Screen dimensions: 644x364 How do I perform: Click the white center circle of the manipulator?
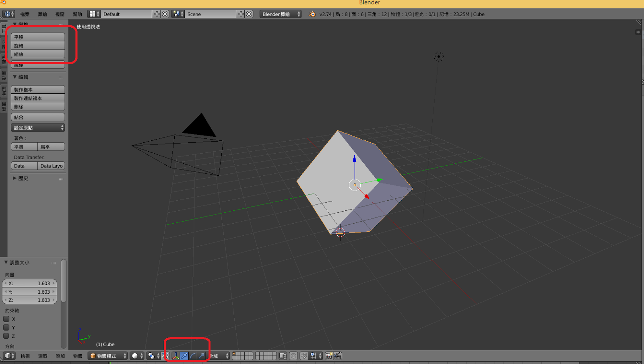355,185
